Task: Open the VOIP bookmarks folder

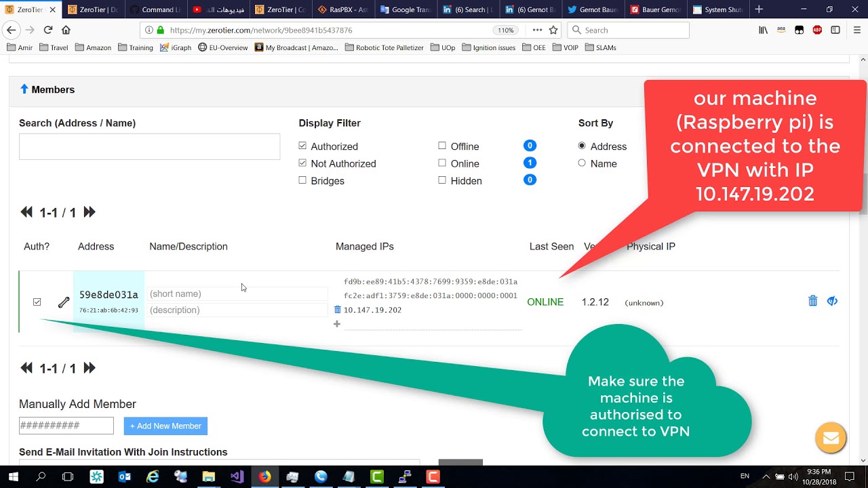Action: 566,47
